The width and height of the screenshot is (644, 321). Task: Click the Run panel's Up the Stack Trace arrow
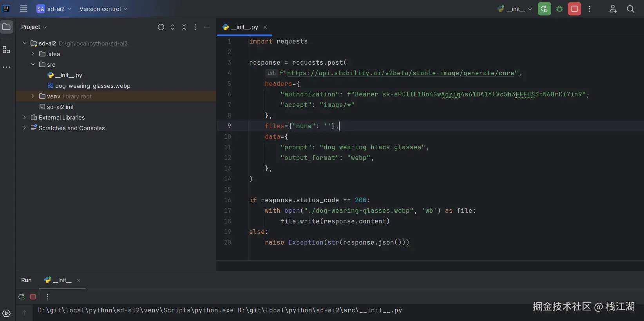click(x=24, y=312)
